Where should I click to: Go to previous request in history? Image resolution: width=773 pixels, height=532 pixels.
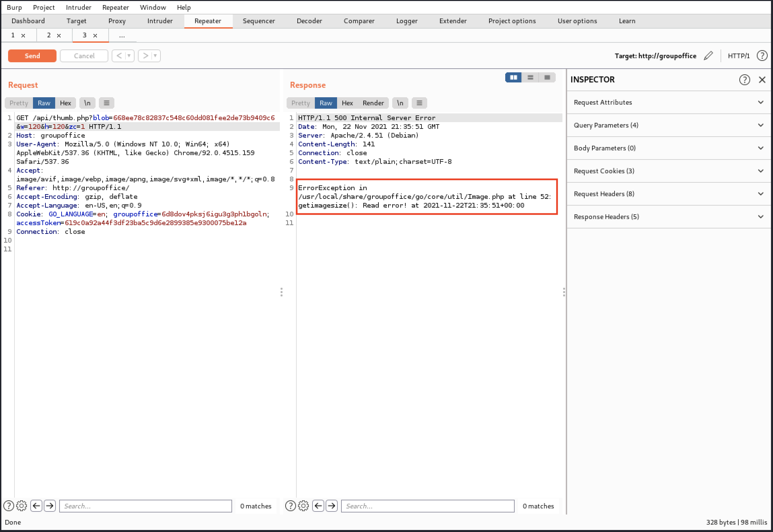coord(119,56)
